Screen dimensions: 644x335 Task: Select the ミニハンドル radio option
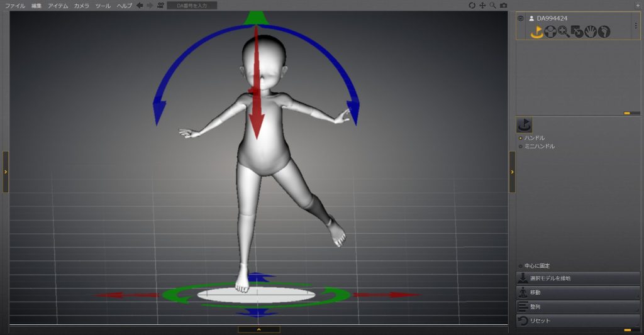521,146
